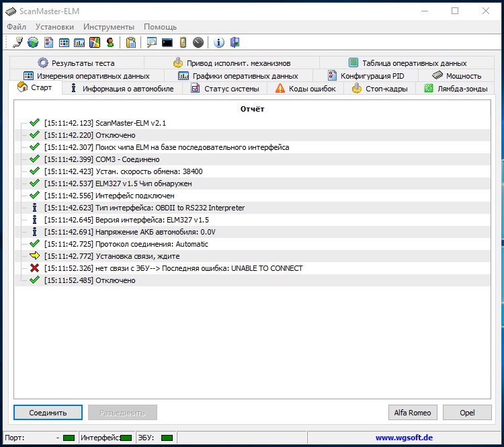Click the Разъединить button
The height and width of the screenshot is (447, 504).
(122, 413)
